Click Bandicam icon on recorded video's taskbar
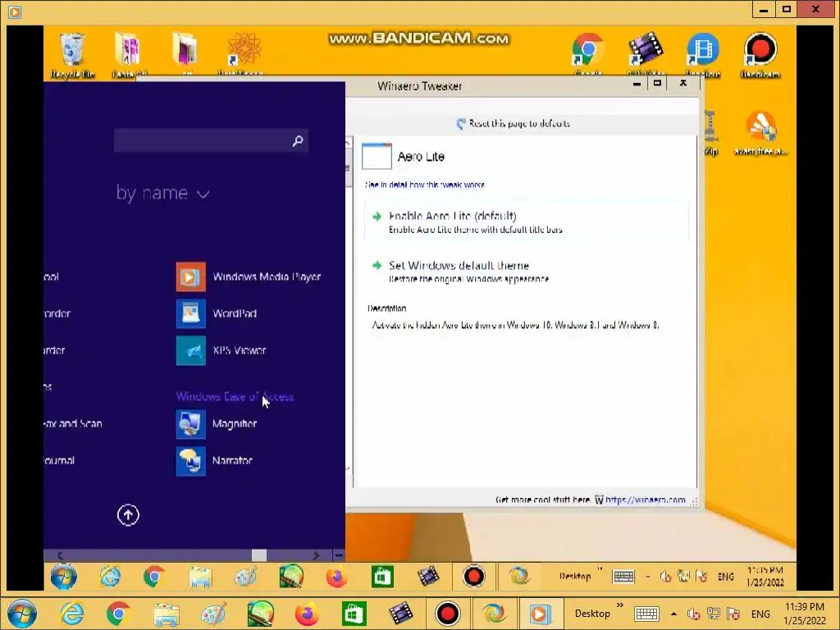Screen dimensions: 840x630 click(x=474, y=577)
